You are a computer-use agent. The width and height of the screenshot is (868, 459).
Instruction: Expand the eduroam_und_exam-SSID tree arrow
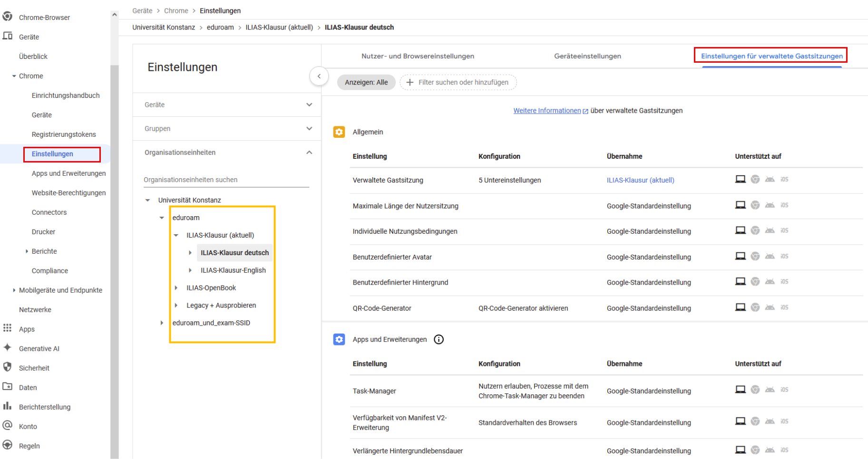(162, 323)
